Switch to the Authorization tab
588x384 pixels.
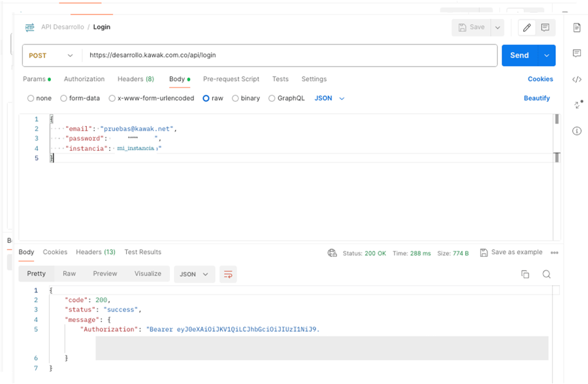pyautogui.click(x=84, y=79)
